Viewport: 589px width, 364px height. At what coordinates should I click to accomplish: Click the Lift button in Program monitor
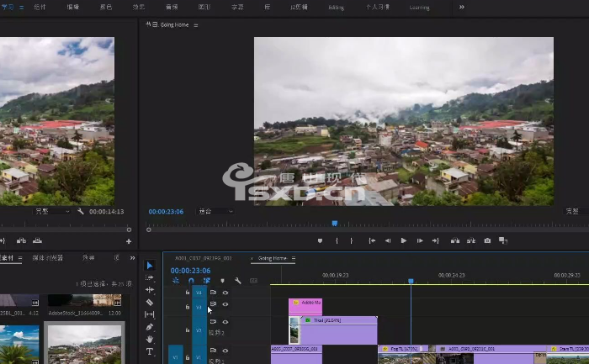coord(455,240)
